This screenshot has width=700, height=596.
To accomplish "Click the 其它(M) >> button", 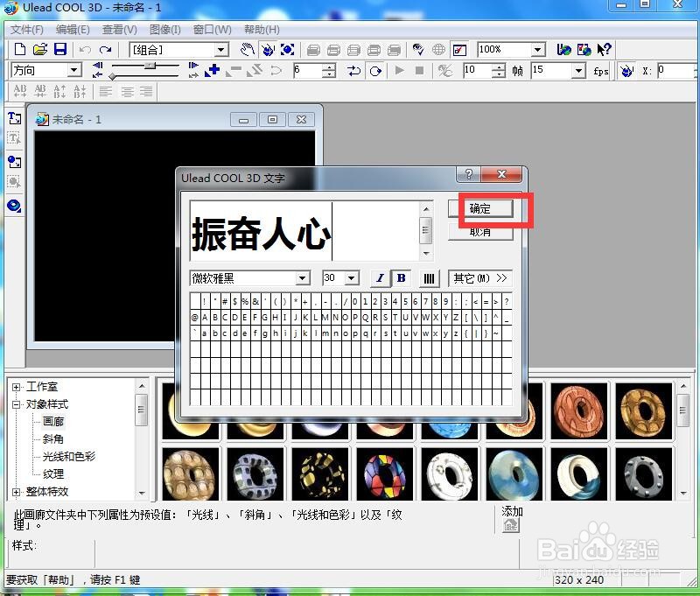I will point(479,278).
